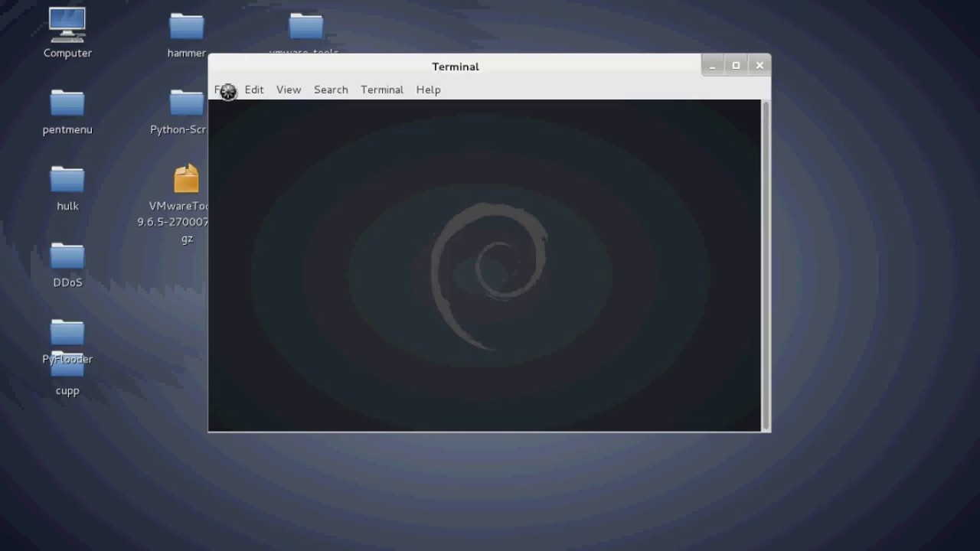Viewport: 980px width, 551px height.
Task: Select the hammer folder icon
Action: tap(187, 27)
